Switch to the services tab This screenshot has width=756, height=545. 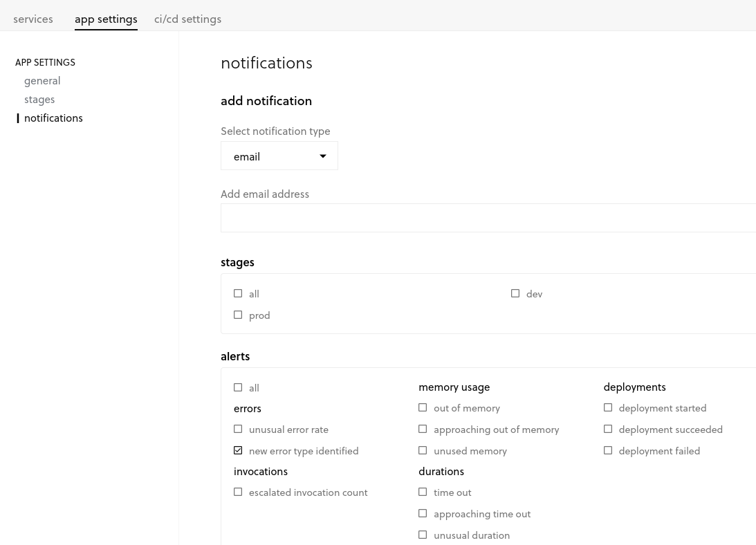(33, 19)
